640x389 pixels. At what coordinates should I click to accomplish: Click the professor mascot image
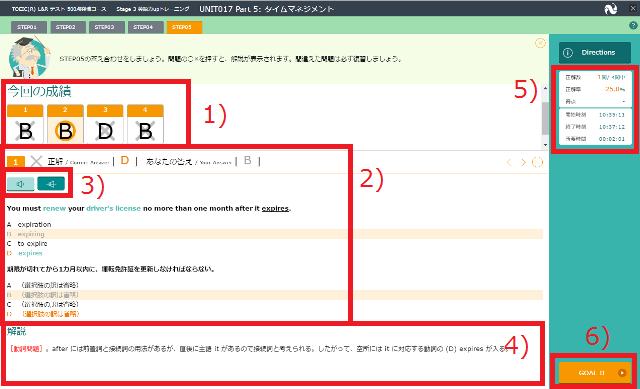click(x=29, y=57)
